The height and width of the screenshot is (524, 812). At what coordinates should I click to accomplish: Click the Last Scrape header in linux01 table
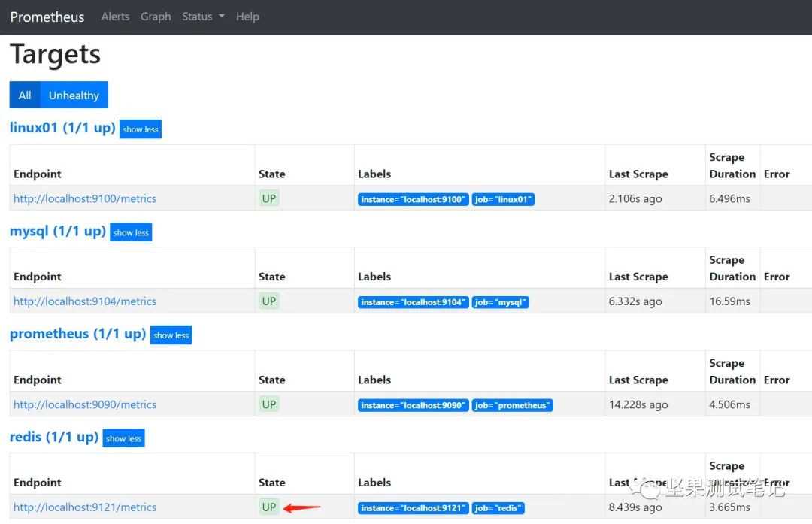(638, 174)
